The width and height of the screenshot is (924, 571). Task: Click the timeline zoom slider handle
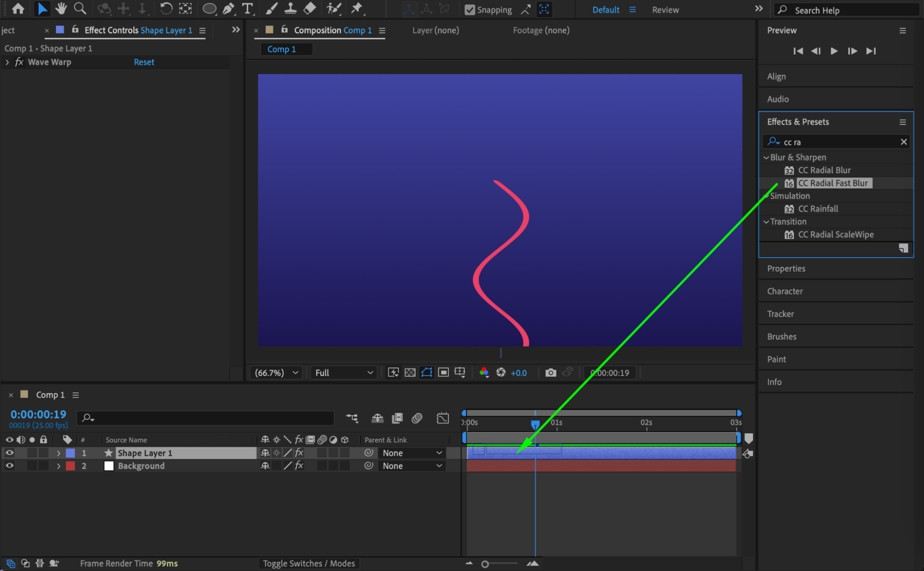pos(485,564)
